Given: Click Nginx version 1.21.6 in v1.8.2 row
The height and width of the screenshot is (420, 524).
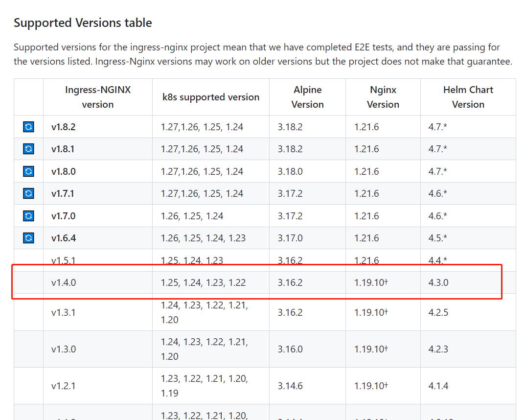Looking at the screenshot, I should click(x=383, y=127).
